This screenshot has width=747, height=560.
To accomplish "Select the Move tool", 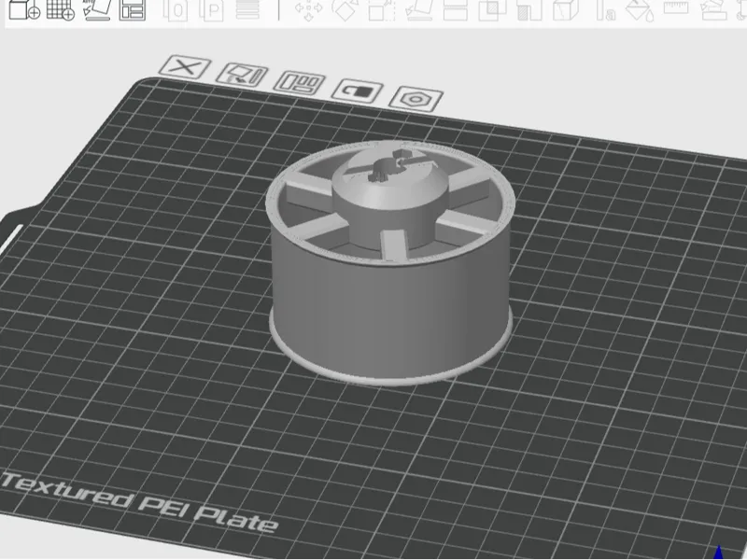I will 309,9.
